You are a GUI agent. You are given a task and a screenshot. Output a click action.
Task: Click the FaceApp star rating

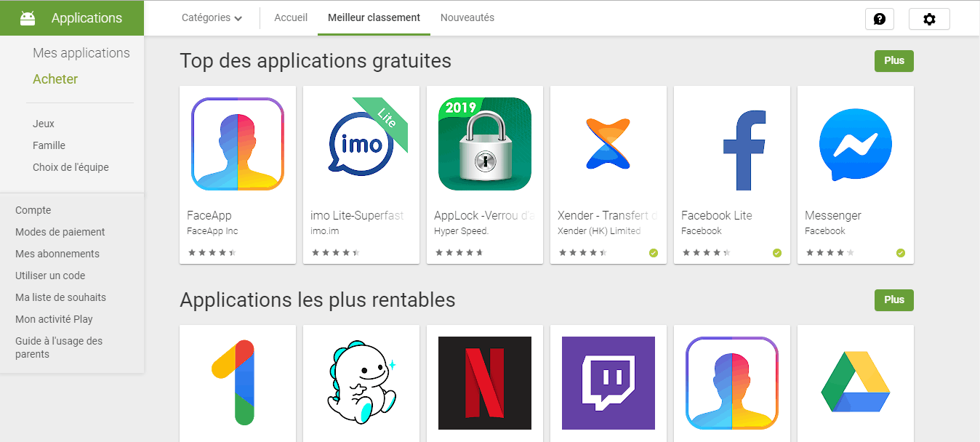[x=212, y=253]
